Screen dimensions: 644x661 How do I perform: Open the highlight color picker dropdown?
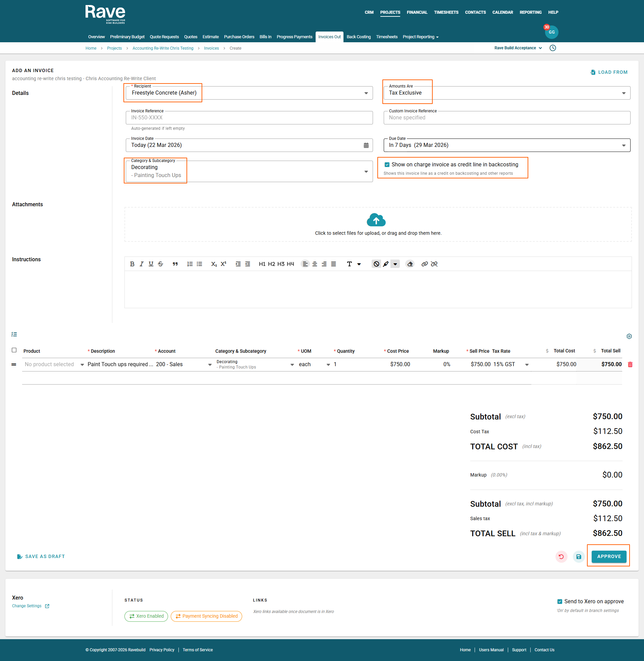tap(395, 264)
